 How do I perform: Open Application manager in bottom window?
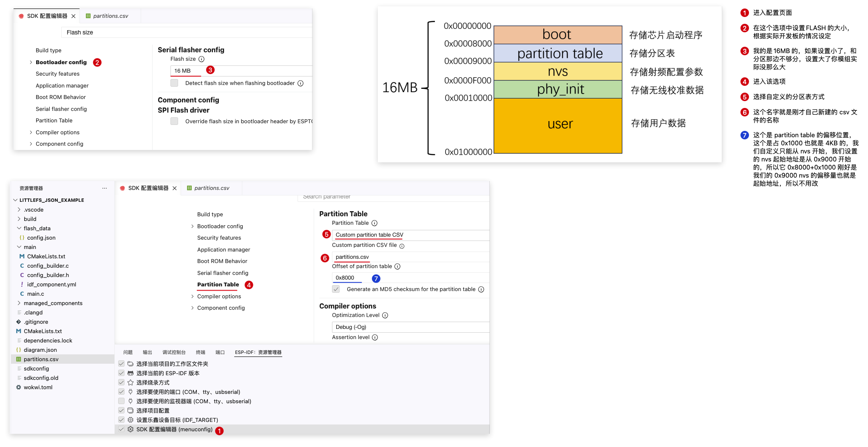(224, 250)
